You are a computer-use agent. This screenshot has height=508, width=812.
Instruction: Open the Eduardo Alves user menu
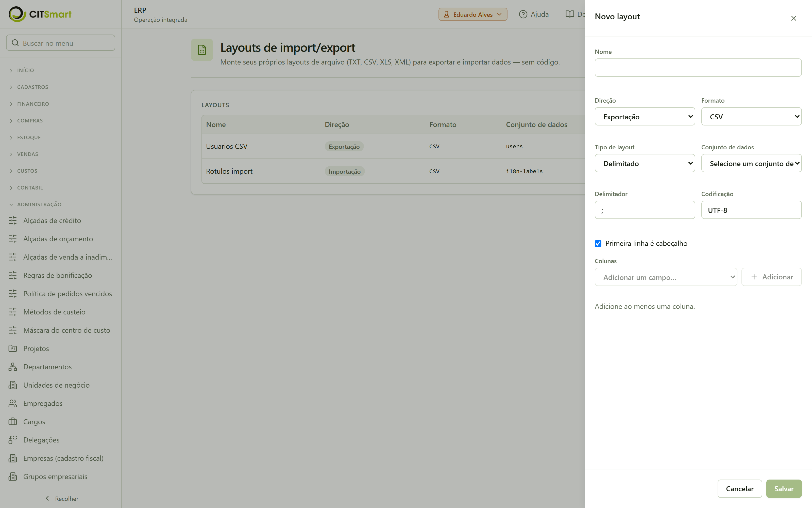(473, 14)
